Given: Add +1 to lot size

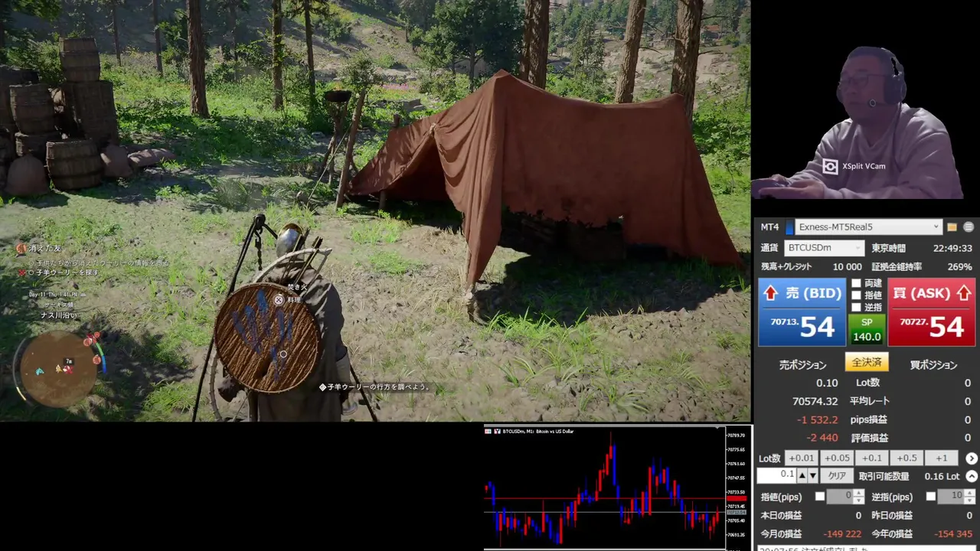Looking at the screenshot, I should pos(942,458).
